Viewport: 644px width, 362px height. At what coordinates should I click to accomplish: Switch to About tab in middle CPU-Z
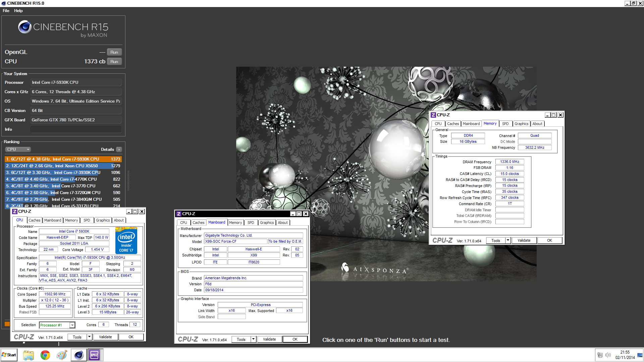(x=283, y=223)
